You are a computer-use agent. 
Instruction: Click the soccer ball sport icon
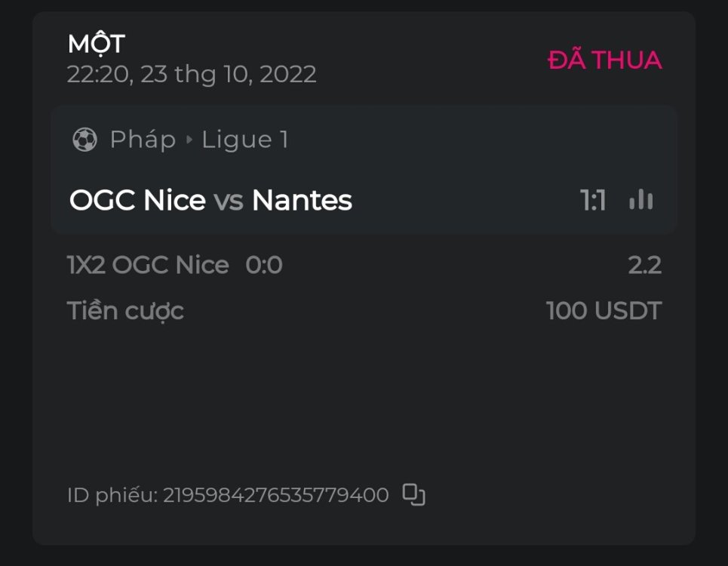click(x=84, y=140)
